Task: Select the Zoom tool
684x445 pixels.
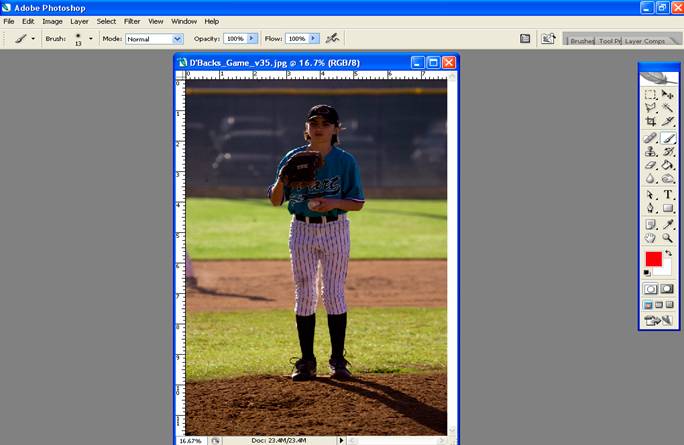Action: click(667, 238)
